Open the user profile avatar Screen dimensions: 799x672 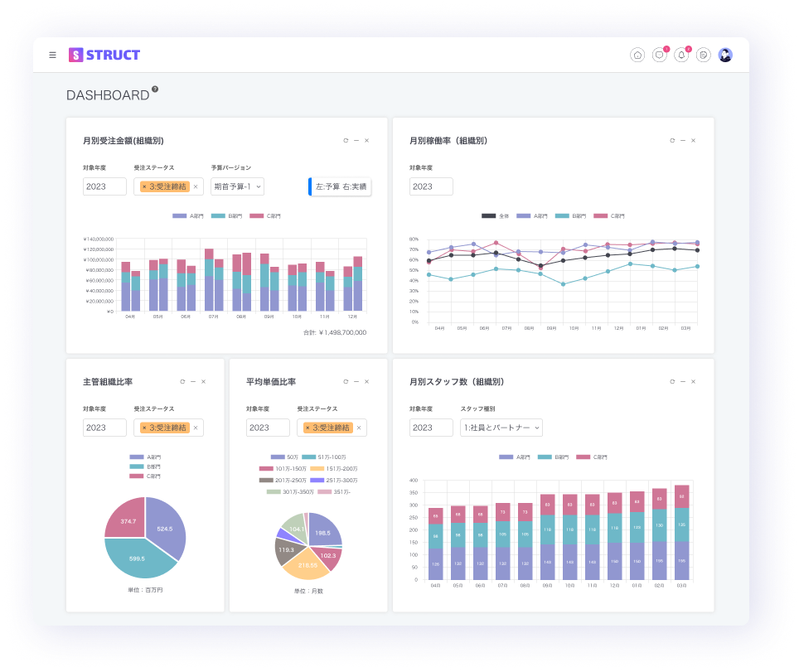point(725,56)
